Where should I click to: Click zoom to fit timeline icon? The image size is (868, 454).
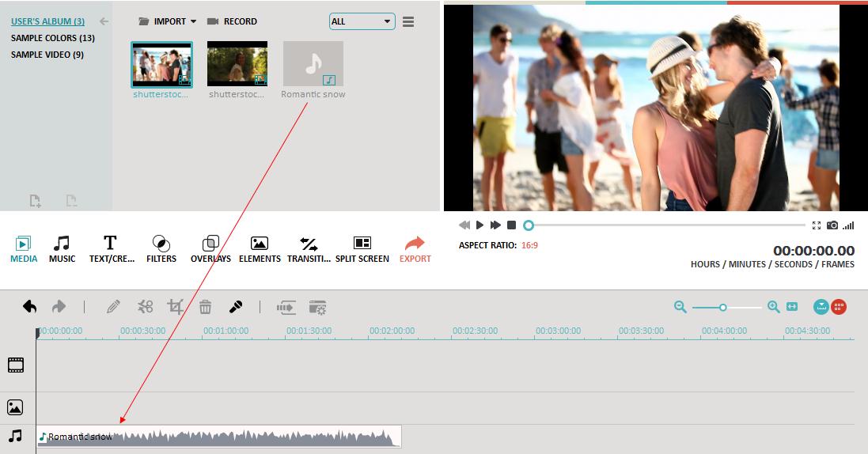tap(792, 307)
